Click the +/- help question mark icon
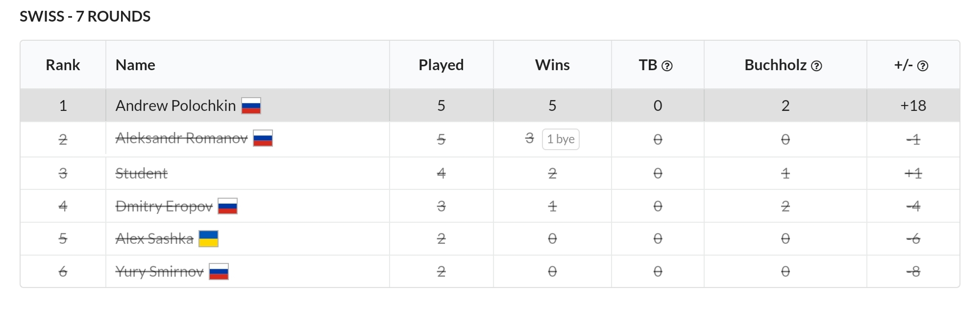Screen dimensions: 980x311 (923, 66)
